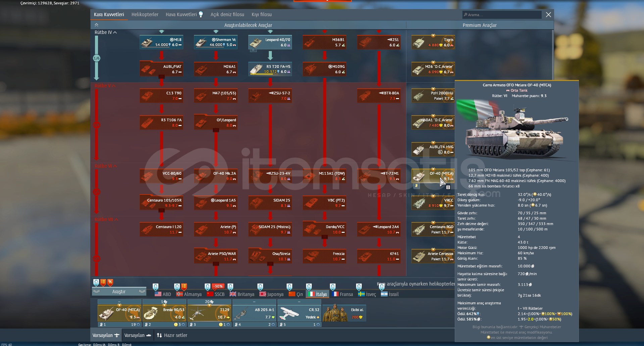Choose the R3 T106 FA vehicle
The image size is (644, 346).
[161, 123]
